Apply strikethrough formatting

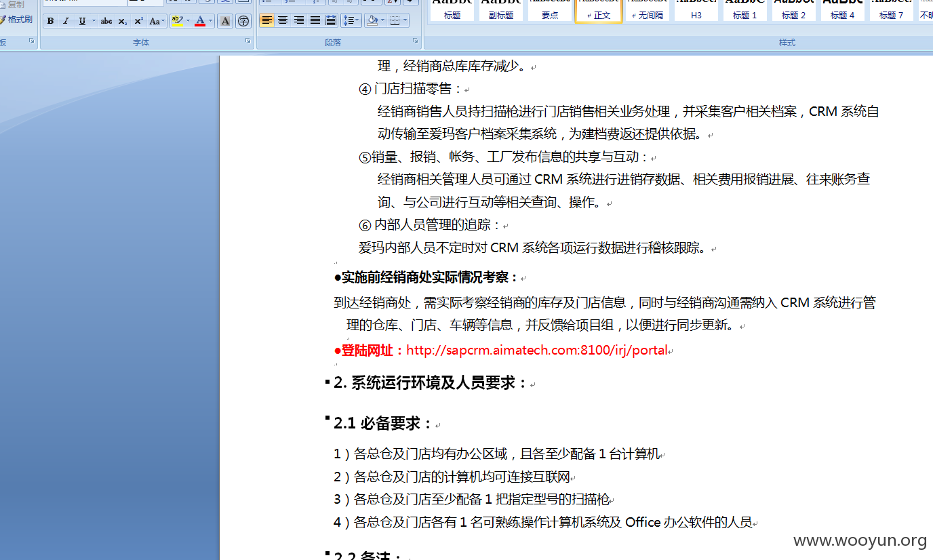coord(106,21)
